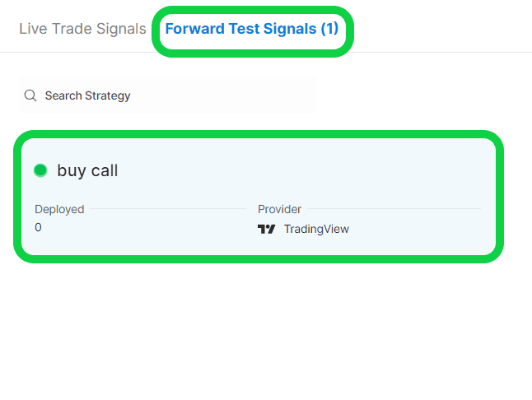Image resolution: width=532 pixels, height=400 pixels.
Task: Click the Deployed label in the card
Action: (59, 209)
